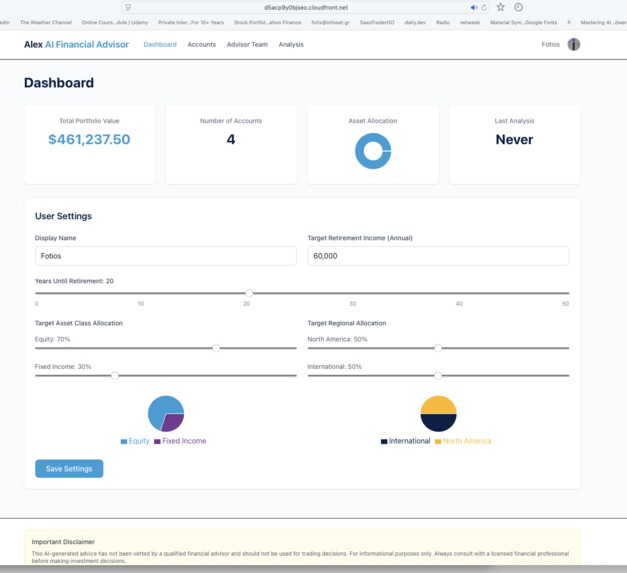627x573 pixels.
Task: Open the Fotios user avatar
Action: pos(573,44)
